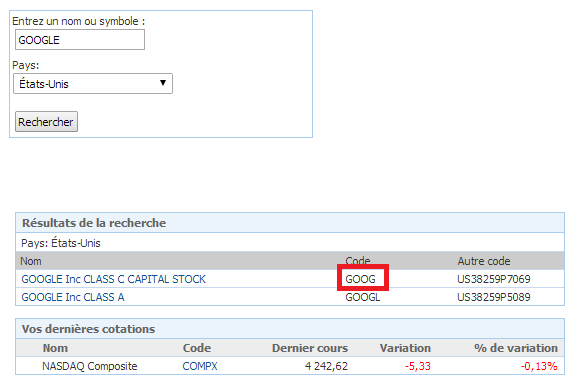Click the variation value -5,33
Image resolution: width=570 pixels, height=385 pixels.
418,366
